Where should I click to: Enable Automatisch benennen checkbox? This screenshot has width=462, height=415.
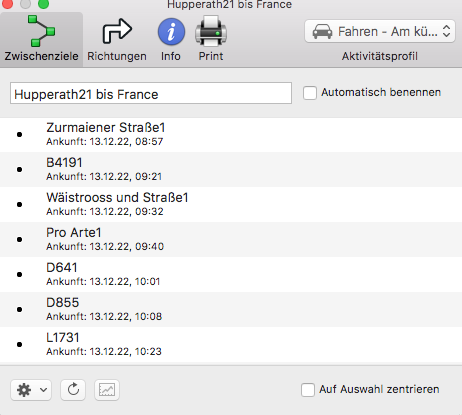310,93
